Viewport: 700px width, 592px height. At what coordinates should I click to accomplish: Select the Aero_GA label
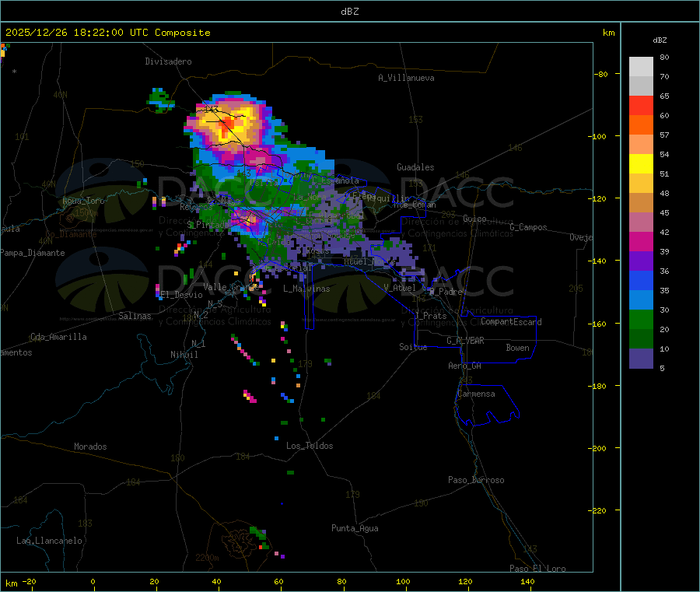tap(465, 366)
